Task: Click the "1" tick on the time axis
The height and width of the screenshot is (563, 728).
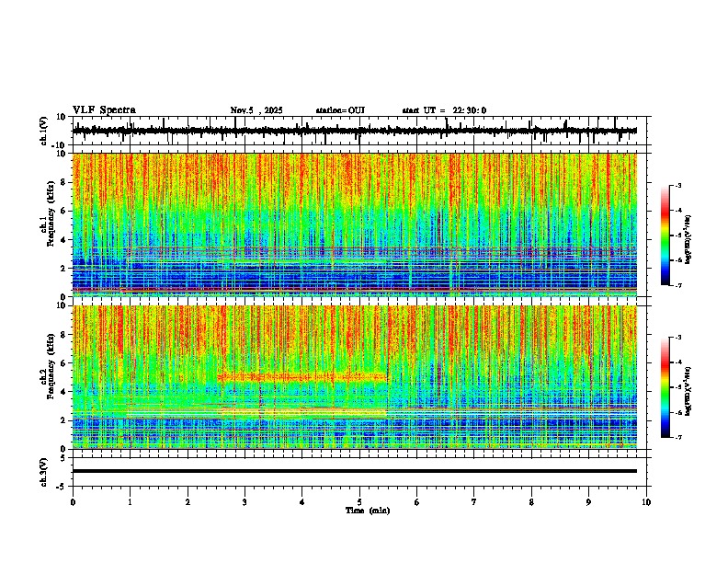Action: [130, 502]
